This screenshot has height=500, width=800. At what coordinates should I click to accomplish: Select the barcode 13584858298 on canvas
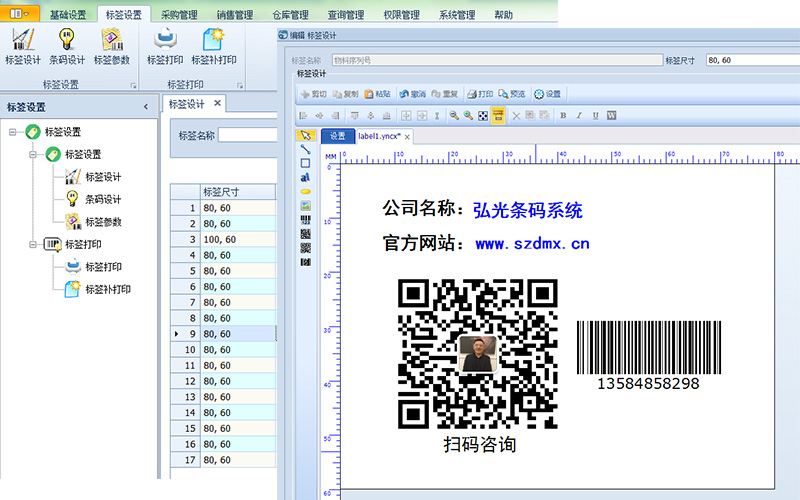point(648,356)
